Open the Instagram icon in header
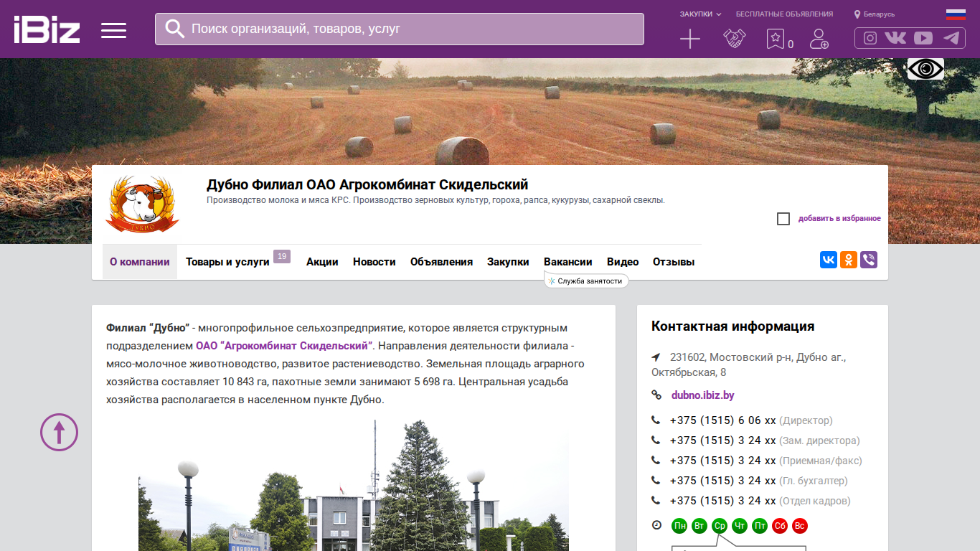 point(870,38)
